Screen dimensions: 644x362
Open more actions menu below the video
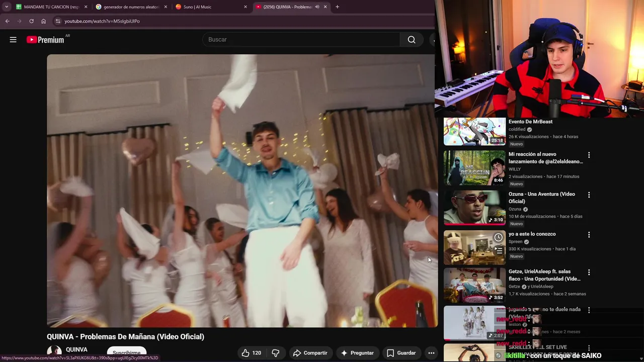[431, 353]
